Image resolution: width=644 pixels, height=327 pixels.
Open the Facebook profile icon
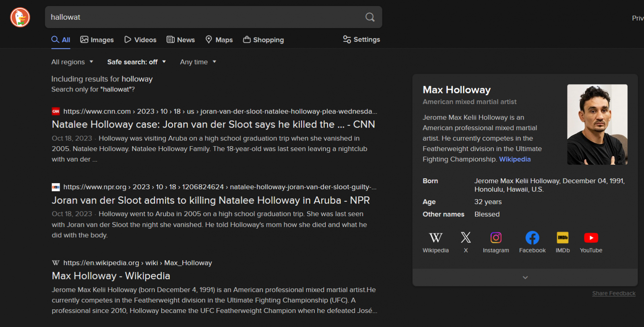532,242
